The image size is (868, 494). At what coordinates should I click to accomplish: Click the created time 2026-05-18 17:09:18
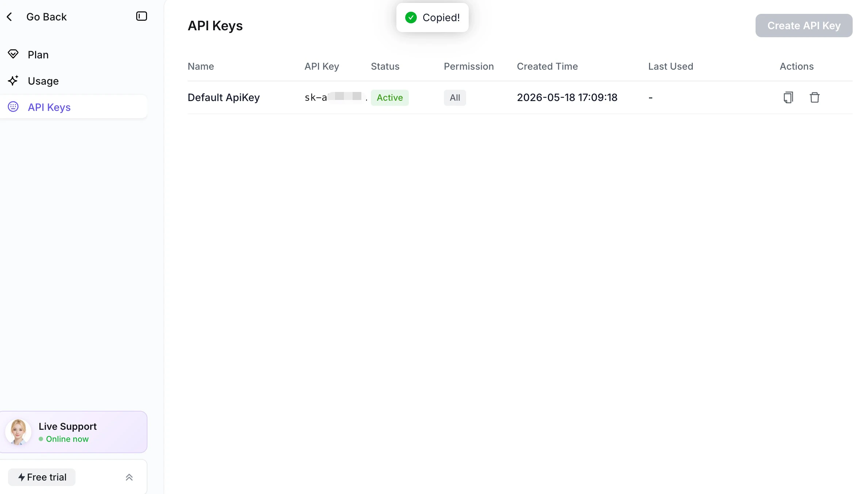567,97
